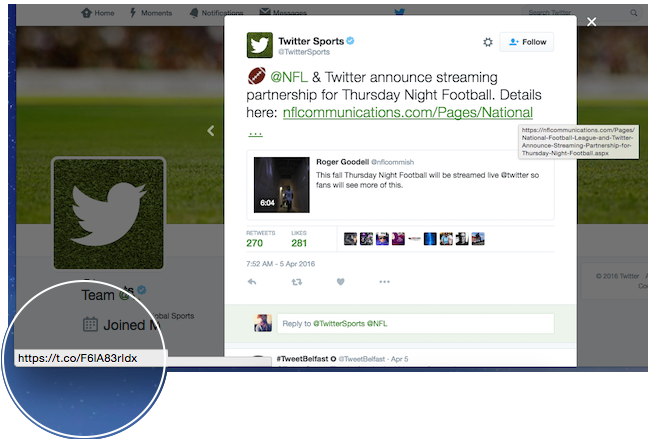Viewport: 651px width, 439px height.
Task: Click the @nflcommish handle
Action: coord(392,162)
